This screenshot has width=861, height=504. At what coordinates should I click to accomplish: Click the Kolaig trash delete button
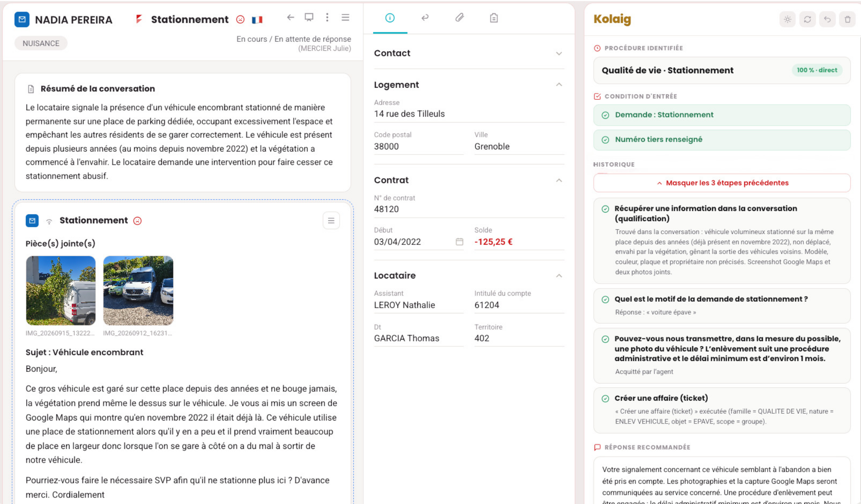[847, 19]
